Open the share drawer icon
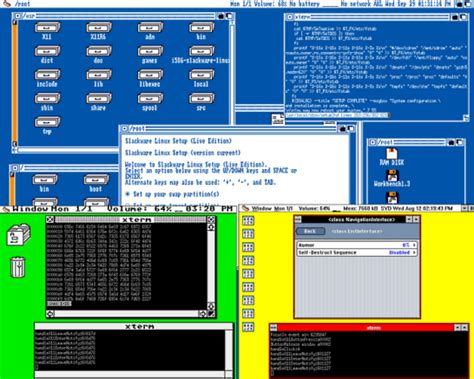 (x=99, y=99)
